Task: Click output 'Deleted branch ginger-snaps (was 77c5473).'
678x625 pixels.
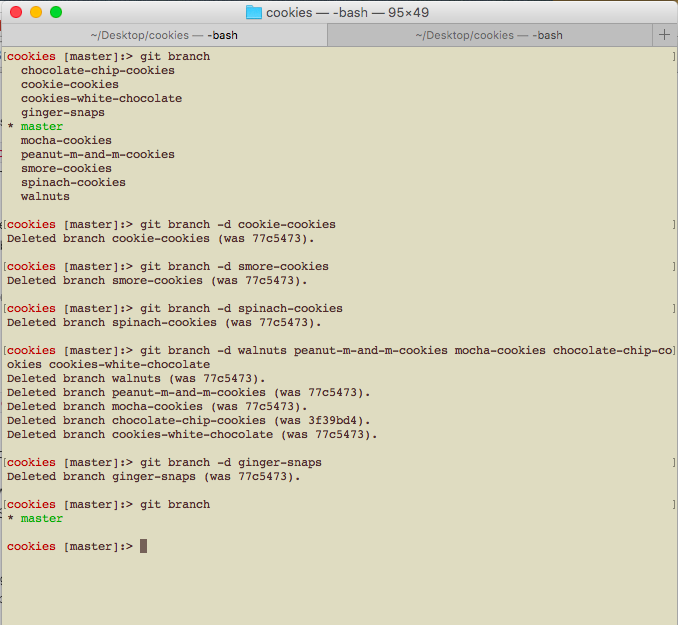Action: tap(154, 476)
